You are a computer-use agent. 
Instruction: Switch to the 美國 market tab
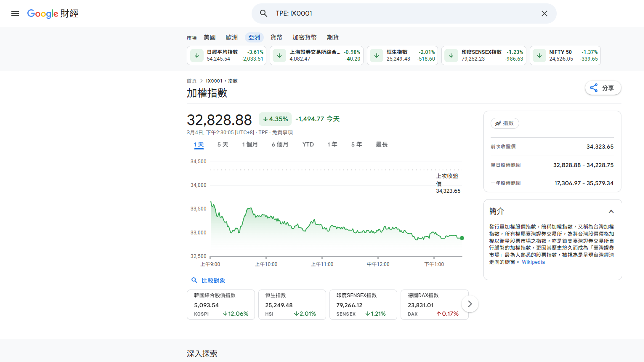point(209,37)
